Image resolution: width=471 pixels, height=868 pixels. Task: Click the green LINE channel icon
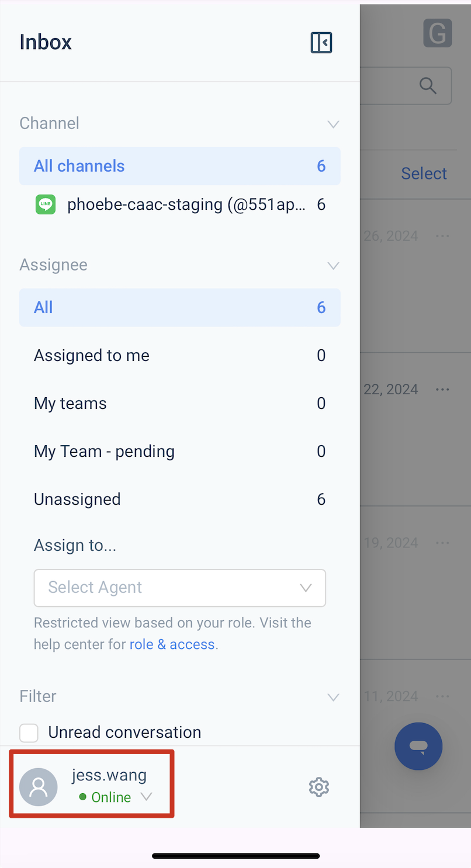pyautogui.click(x=46, y=204)
